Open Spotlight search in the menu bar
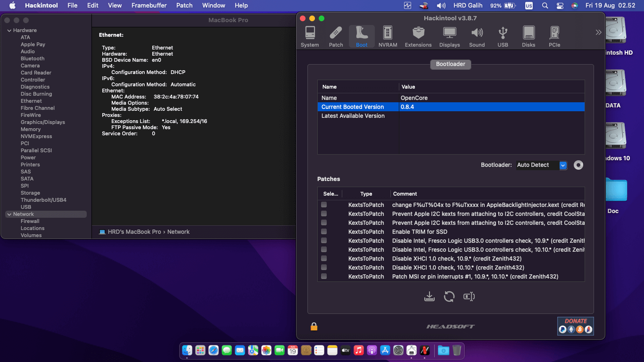The image size is (644, 362). 545,6
